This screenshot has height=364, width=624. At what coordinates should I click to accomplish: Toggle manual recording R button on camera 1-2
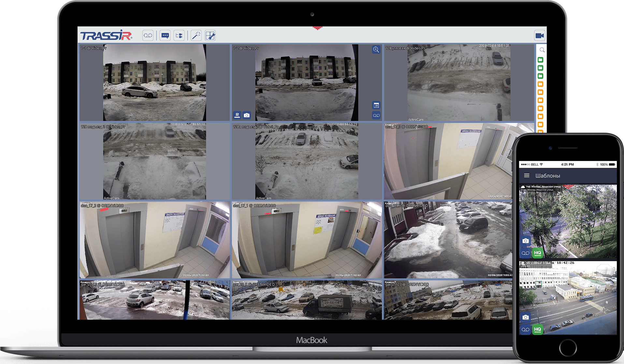point(237,115)
